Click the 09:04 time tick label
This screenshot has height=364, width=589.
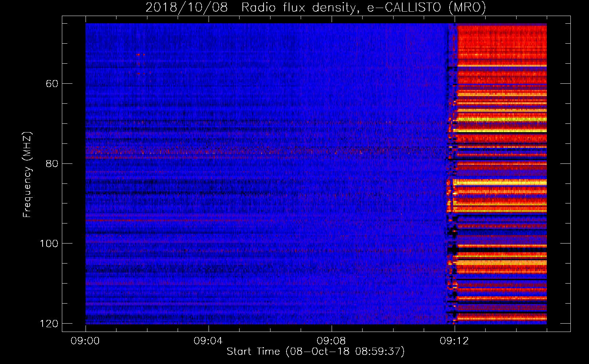click(209, 341)
